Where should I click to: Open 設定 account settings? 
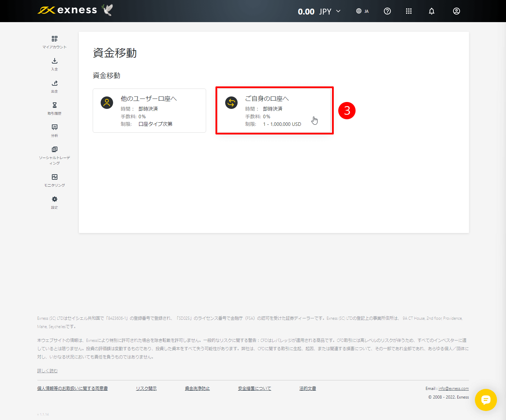coord(54,202)
